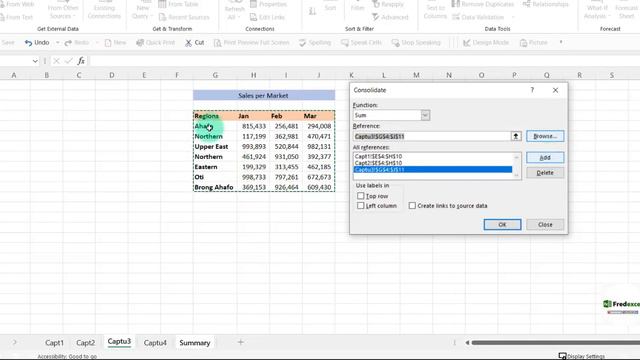The width and height of the screenshot is (640, 360).
Task: Click the Brong Ahafo region cell
Action: tap(214, 187)
